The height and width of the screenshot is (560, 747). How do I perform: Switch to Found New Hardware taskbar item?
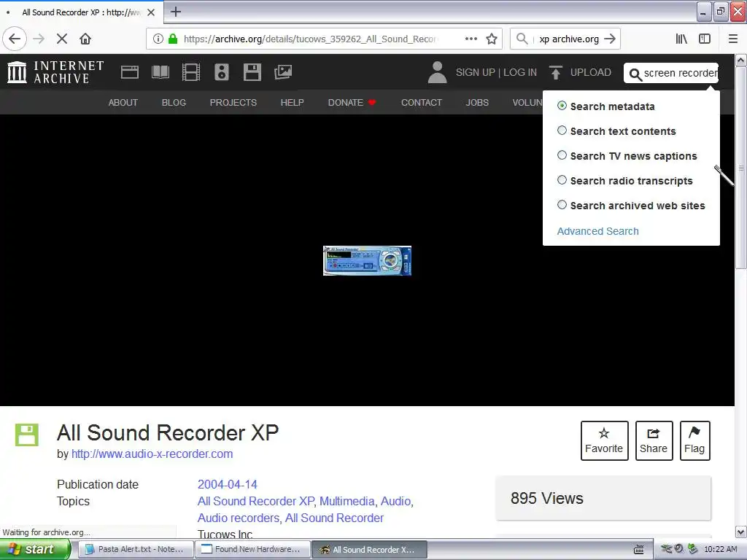pos(252,549)
